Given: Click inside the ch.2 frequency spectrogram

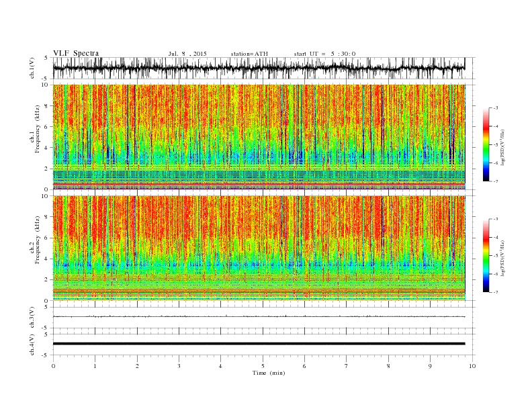Looking at the screenshot, I should click(259, 248).
